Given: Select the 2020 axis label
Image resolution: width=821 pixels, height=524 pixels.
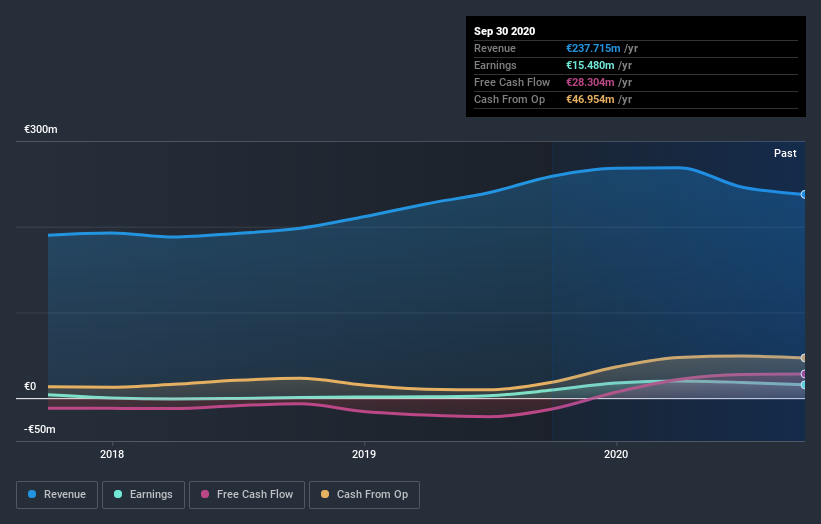Looking at the screenshot, I should (x=616, y=454).
